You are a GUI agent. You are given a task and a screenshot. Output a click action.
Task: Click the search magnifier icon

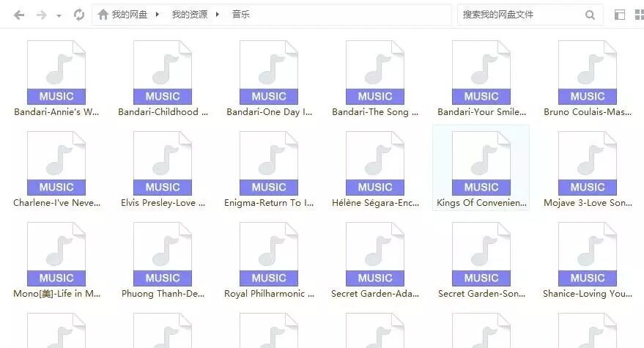[x=590, y=15]
